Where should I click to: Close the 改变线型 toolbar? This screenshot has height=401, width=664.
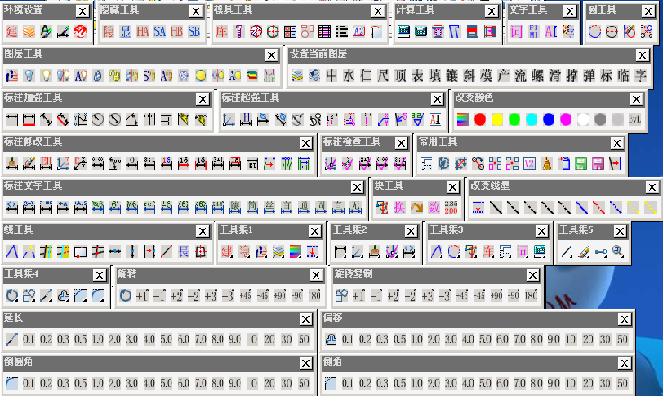652,187
